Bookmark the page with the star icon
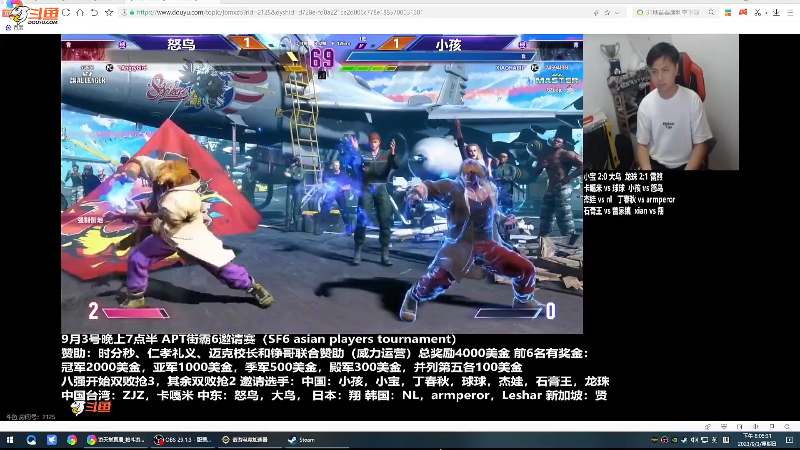 pyautogui.click(x=109, y=12)
